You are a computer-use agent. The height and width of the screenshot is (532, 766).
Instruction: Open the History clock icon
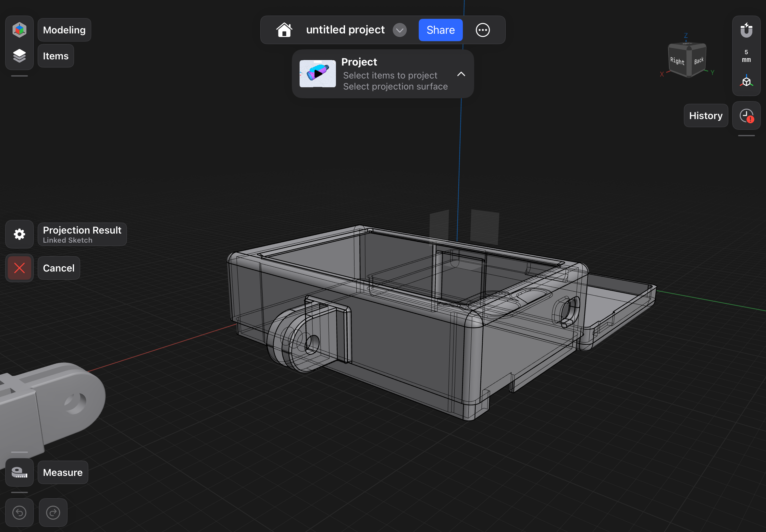coord(746,116)
